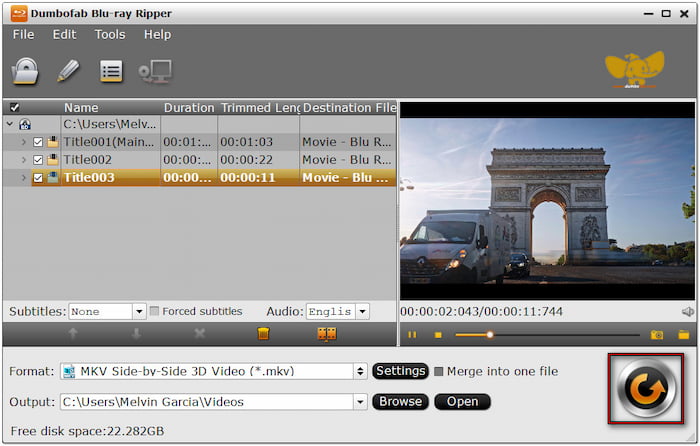Screen dimensions: 700x446
Task: Click the Duration column header
Action: pos(189,108)
